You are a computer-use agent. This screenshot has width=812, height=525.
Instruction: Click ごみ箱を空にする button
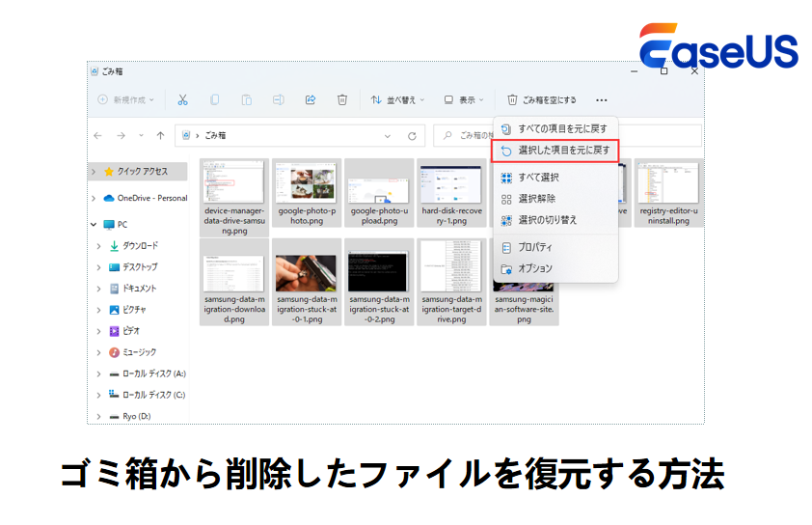coord(541,99)
